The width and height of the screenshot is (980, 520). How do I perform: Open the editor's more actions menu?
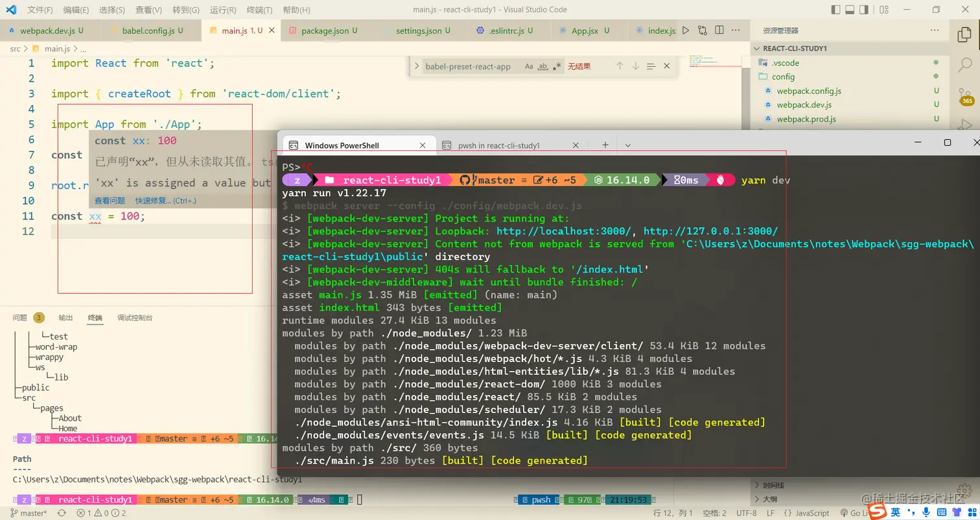point(735,30)
